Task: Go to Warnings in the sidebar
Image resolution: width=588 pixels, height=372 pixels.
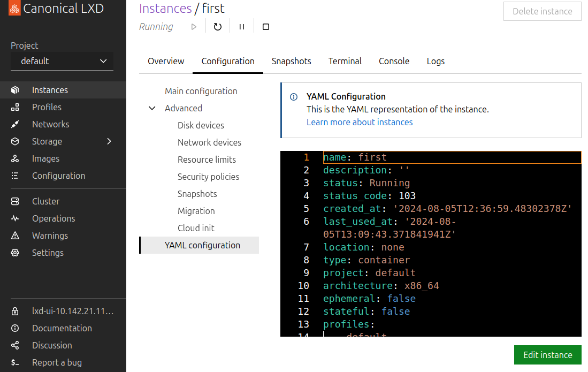Action: tap(50, 236)
